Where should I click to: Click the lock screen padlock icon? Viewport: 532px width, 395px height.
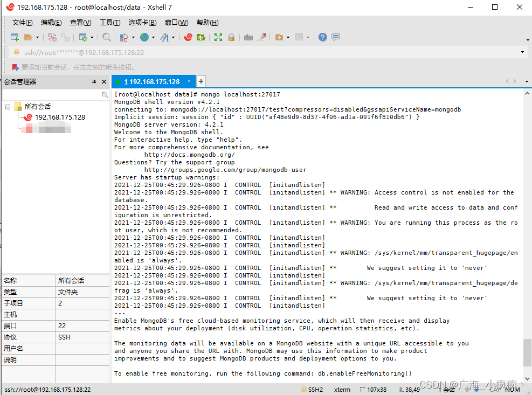click(231, 37)
